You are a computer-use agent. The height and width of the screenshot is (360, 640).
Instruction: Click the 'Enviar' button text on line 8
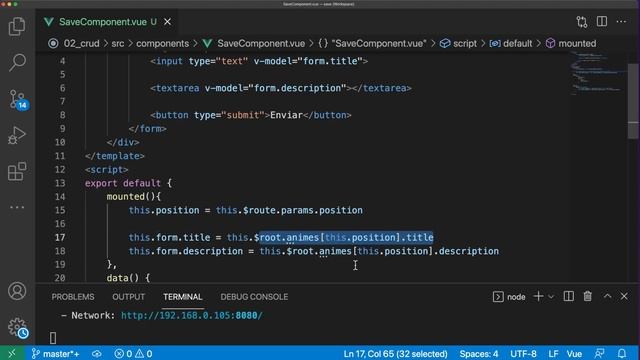pyautogui.click(x=286, y=115)
